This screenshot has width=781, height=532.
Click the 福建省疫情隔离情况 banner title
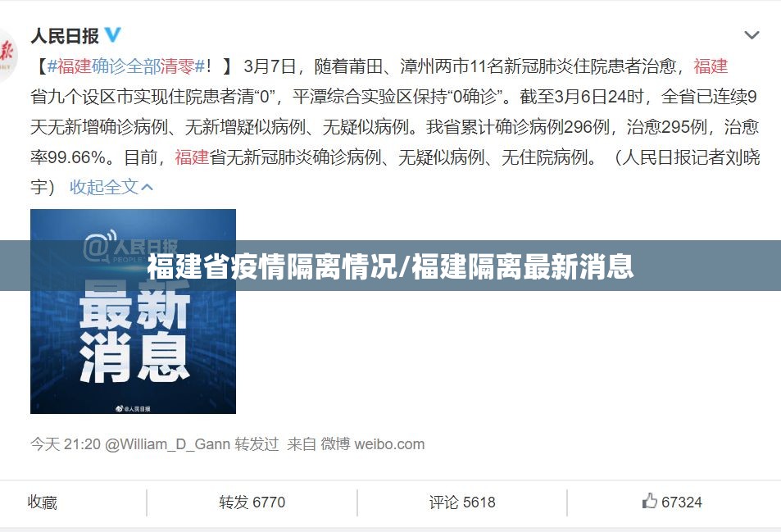272,266
